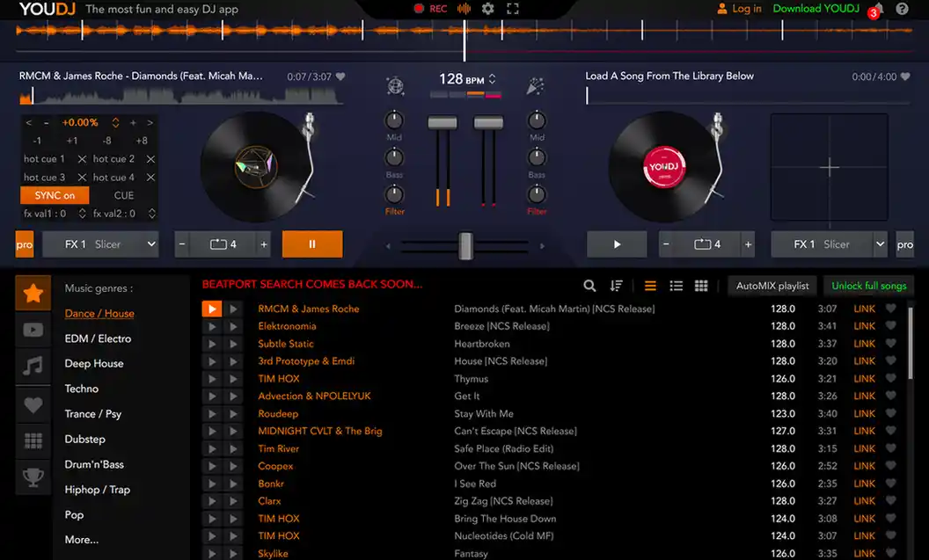Image resolution: width=929 pixels, height=560 pixels.
Task: Select Dance / House genre
Action: [99, 314]
